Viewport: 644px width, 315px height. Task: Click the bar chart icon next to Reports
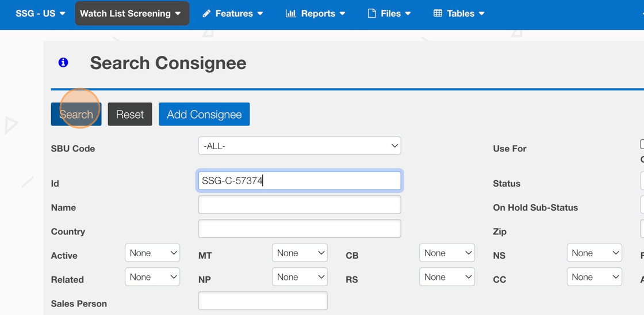tap(290, 13)
